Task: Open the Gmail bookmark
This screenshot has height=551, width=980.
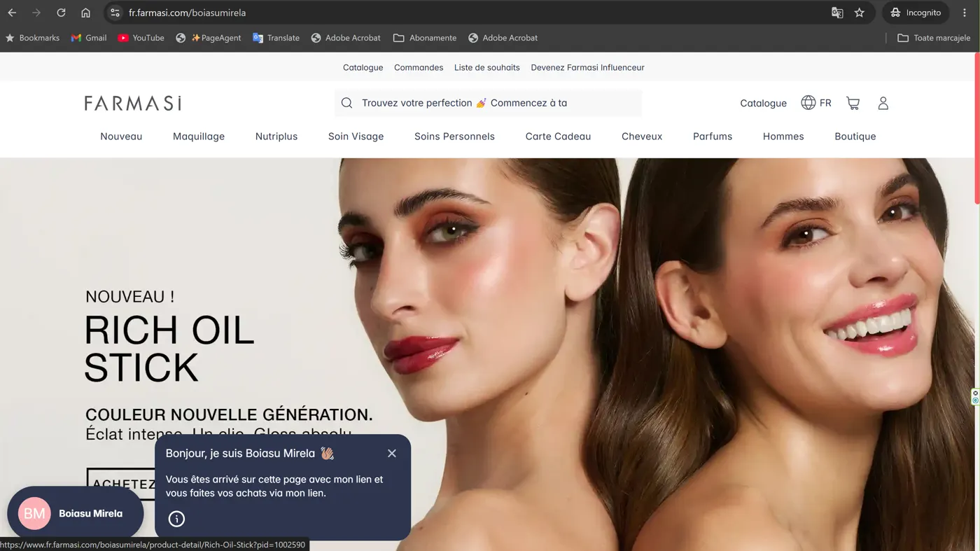Action: point(89,38)
